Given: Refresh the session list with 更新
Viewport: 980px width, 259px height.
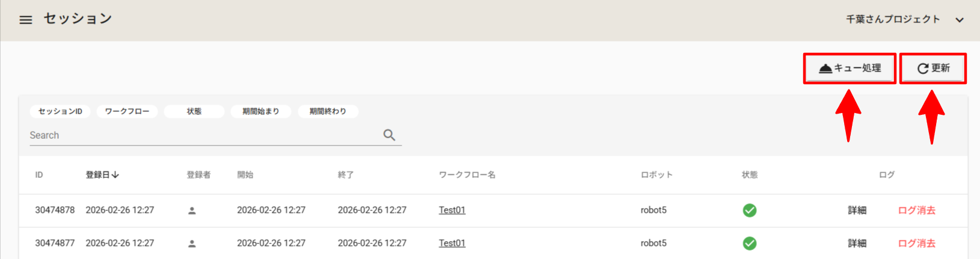Looking at the screenshot, I should click(x=933, y=69).
